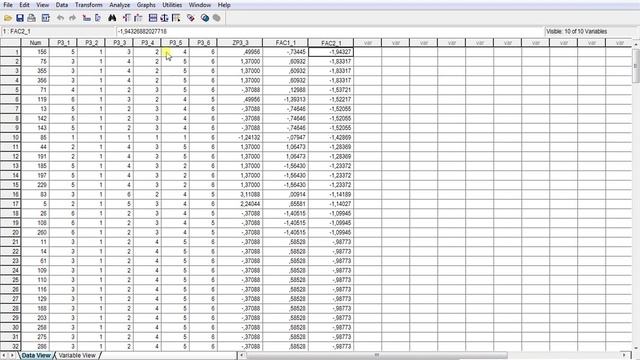The height and width of the screenshot is (360, 640).
Task: Click the Num cell containing 229
Action: pyautogui.click(x=35, y=185)
